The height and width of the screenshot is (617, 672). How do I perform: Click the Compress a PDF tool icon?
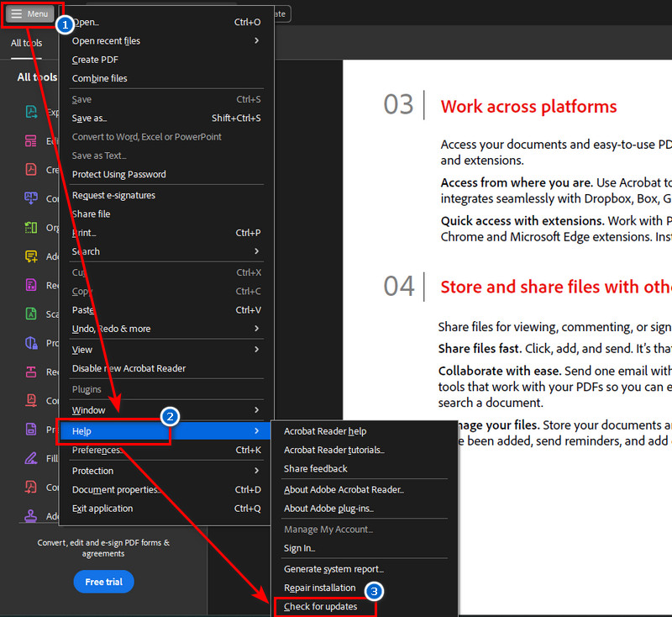click(x=31, y=400)
